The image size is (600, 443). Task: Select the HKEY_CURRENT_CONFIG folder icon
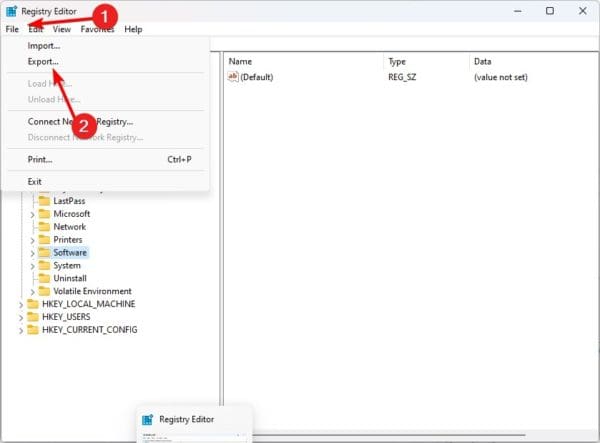[x=33, y=330]
